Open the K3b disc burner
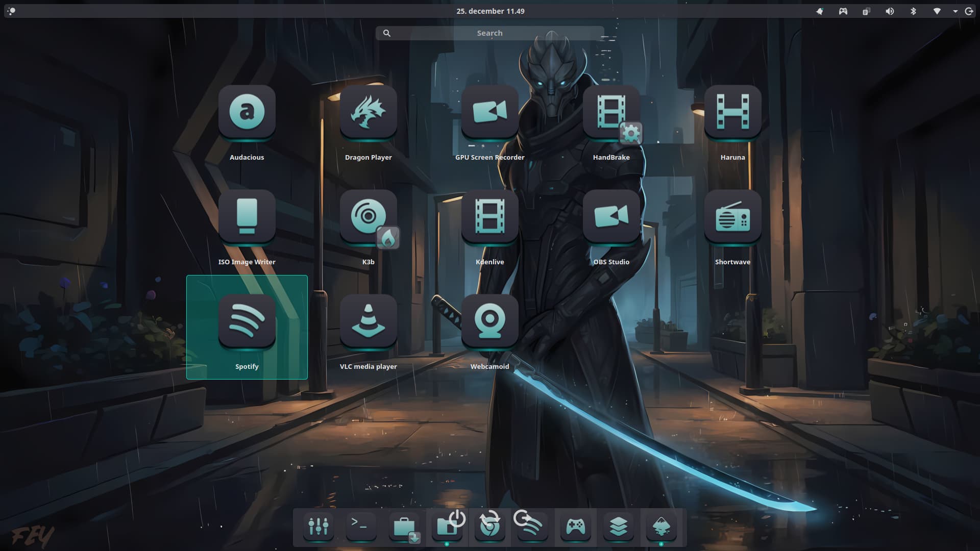980x551 pixels. (x=368, y=216)
